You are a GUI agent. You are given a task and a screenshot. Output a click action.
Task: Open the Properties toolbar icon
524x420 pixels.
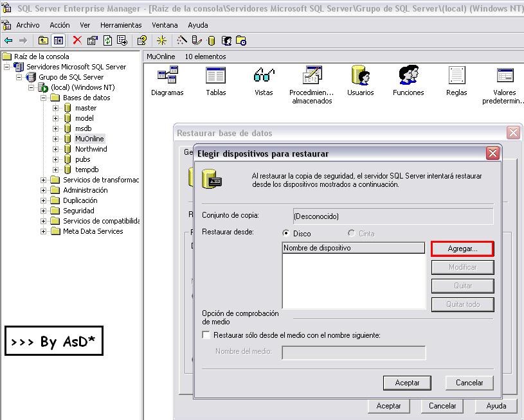pos(92,40)
